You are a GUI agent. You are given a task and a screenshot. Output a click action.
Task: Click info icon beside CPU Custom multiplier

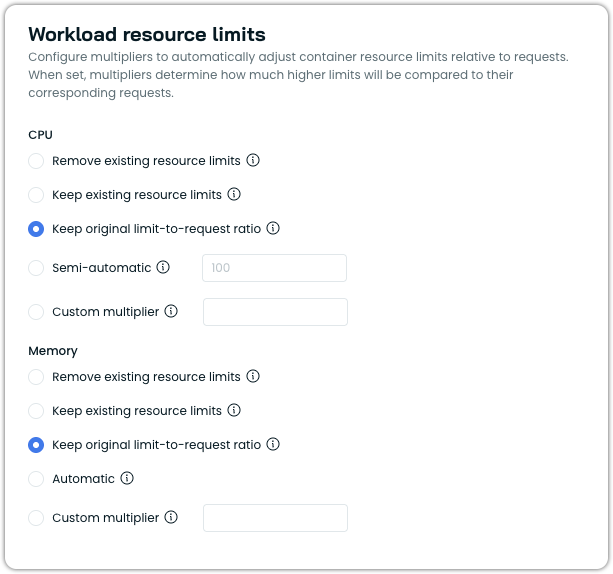pos(171,312)
